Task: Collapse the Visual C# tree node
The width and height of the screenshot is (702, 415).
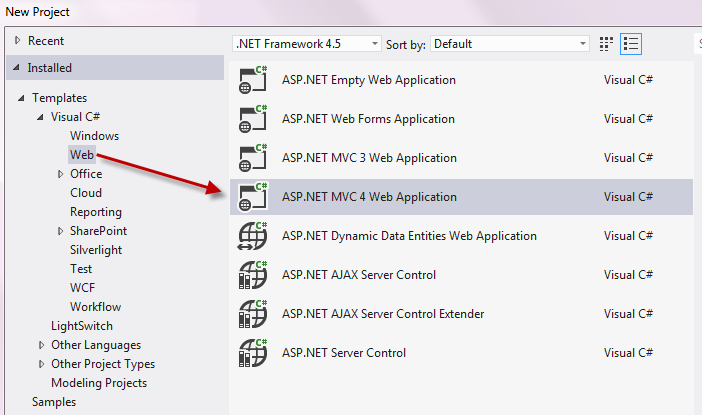Action: [x=40, y=117]
